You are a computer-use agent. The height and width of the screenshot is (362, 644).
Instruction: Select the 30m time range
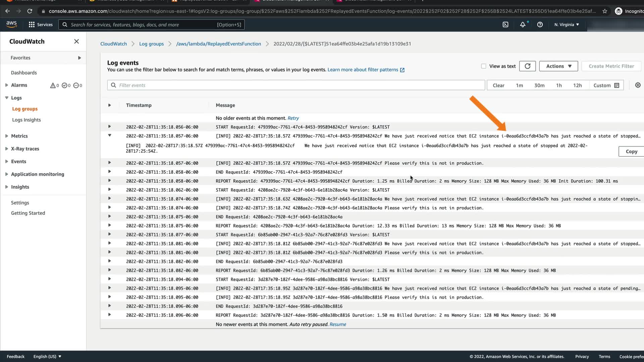(539, 85)
